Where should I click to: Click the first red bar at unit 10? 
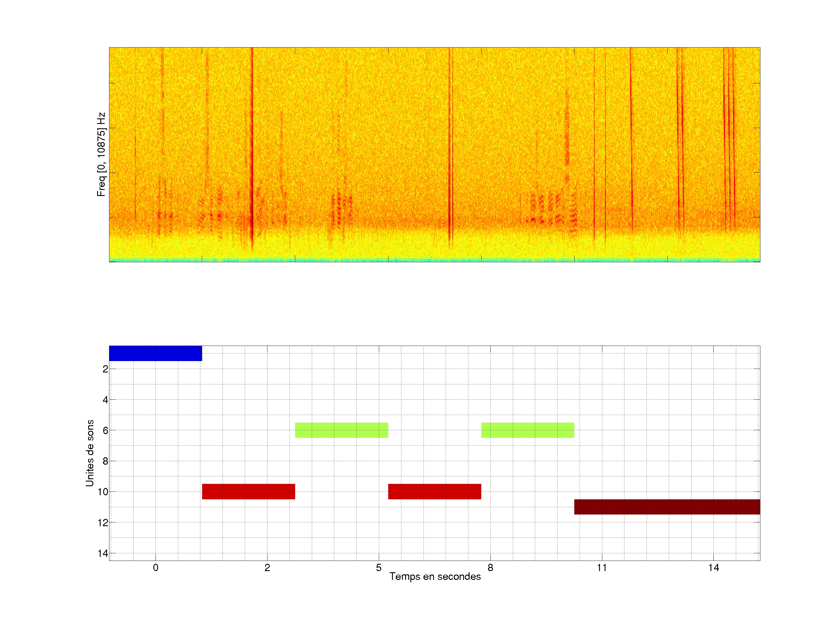coord(249,491)
